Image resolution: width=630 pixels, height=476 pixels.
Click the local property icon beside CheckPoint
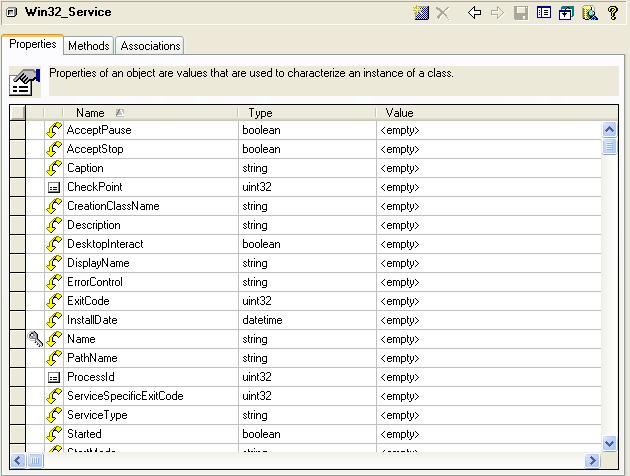pos(54,187)
